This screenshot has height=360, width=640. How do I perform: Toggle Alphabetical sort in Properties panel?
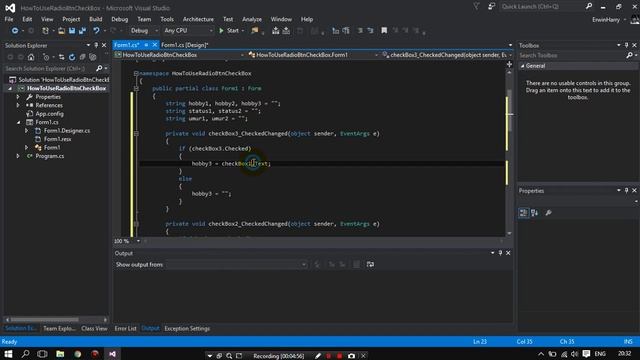[x=534, y=213]
